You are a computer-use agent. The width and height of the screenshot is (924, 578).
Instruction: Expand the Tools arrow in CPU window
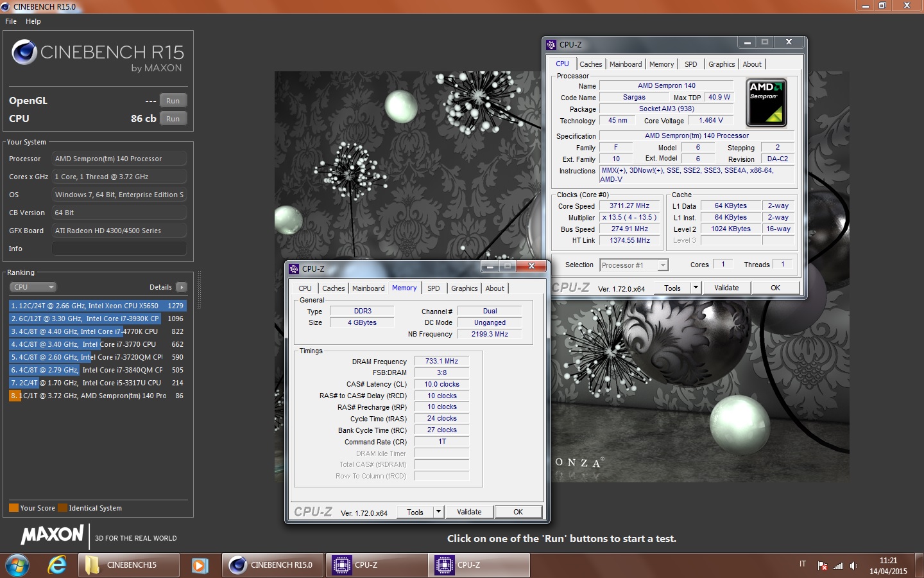pyautogui.click(x=696, y=288)
